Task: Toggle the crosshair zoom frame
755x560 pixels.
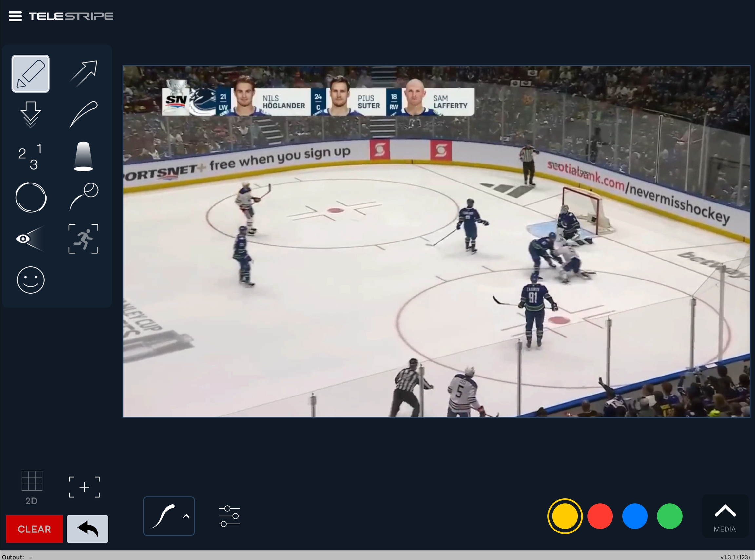Action: [x=85, y=487]
